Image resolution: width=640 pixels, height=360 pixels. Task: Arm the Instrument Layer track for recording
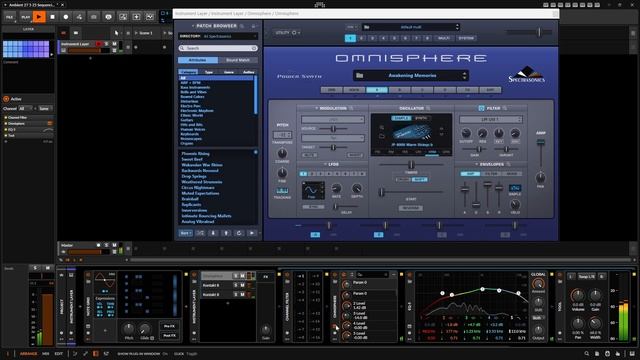[98, 44]
